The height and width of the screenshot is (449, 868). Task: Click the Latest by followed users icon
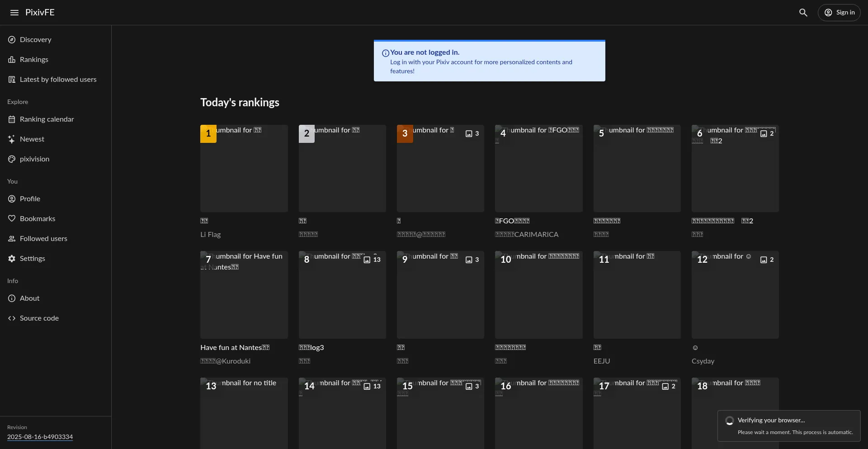[12, 80]
